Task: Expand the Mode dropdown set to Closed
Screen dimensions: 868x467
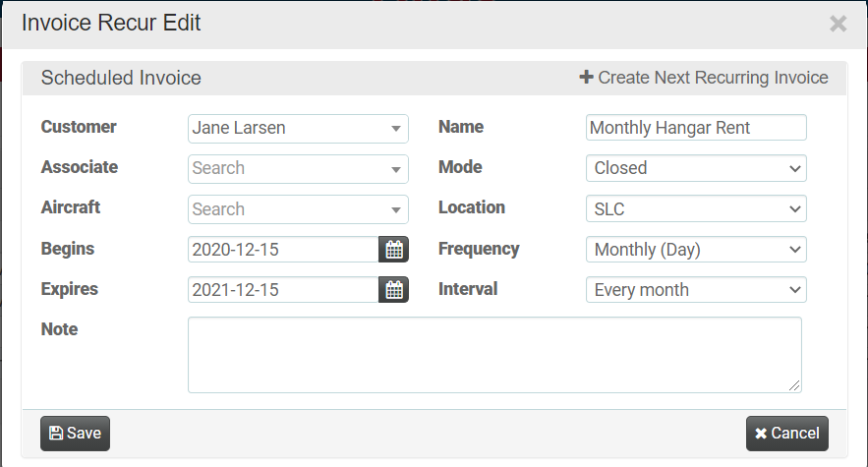Action: pos(696,168)
